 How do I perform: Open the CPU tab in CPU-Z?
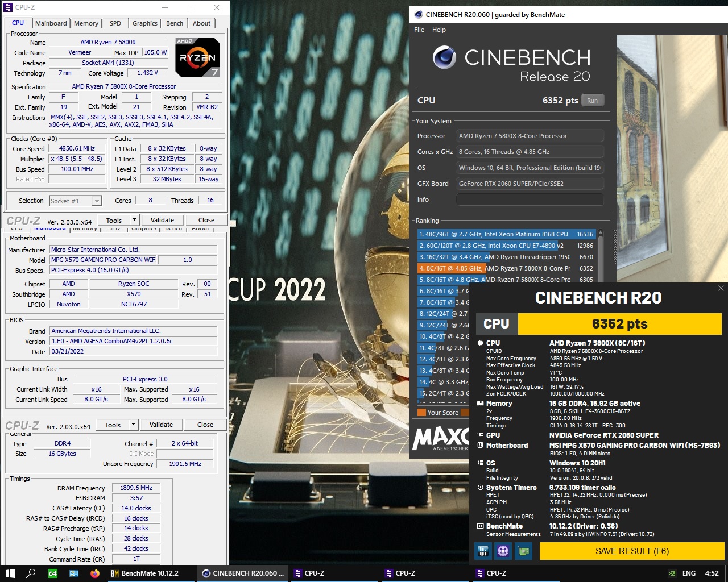(18, 23)
